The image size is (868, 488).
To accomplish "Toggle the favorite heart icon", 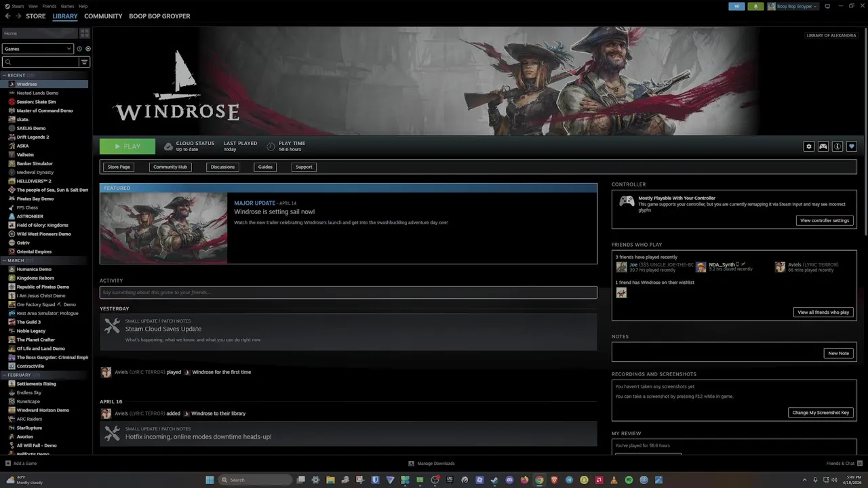I will coord(852,146).
